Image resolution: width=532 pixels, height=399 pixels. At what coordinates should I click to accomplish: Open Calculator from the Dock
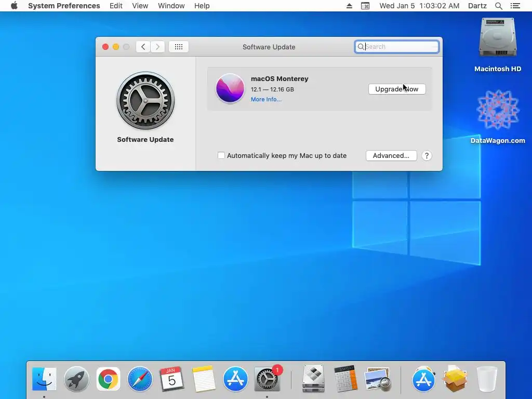(345, 379)
